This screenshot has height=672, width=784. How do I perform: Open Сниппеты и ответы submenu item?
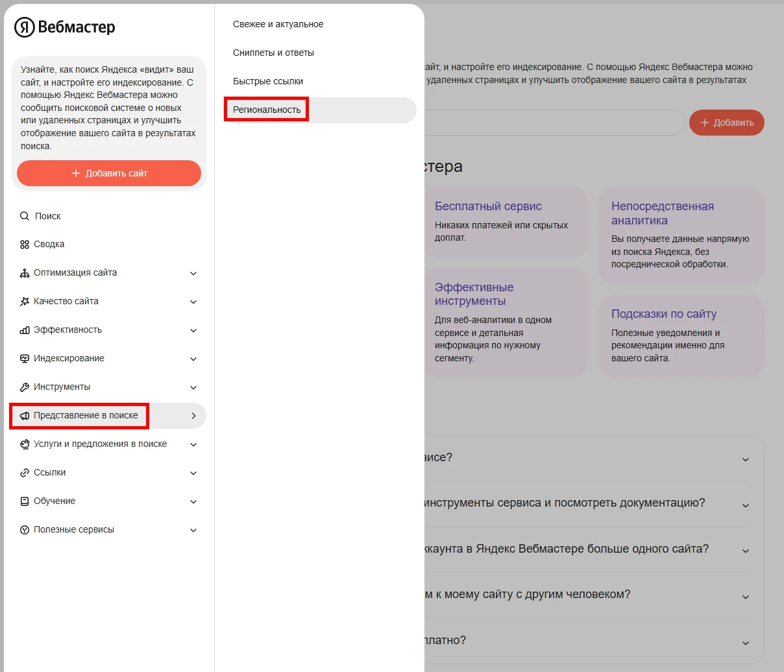(273, 53)
